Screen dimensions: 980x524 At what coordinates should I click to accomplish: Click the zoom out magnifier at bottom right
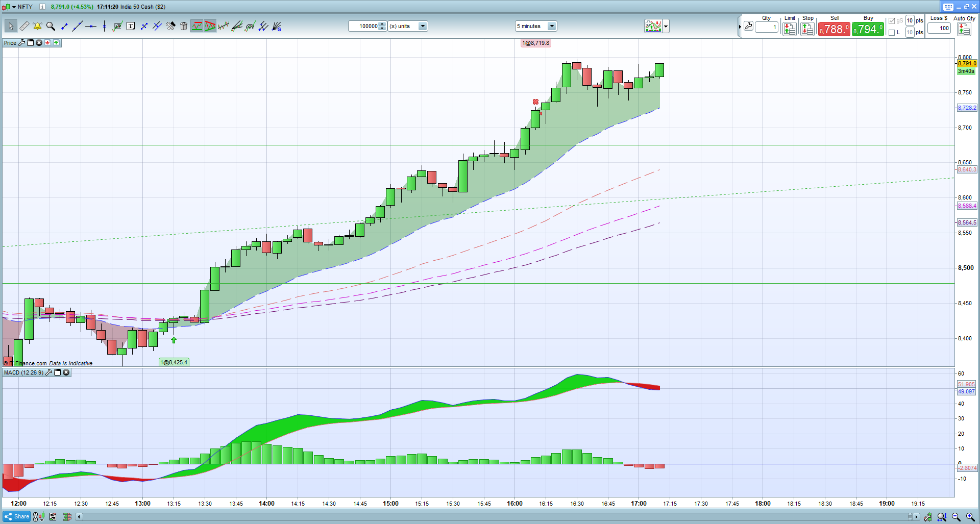point(956,517)
